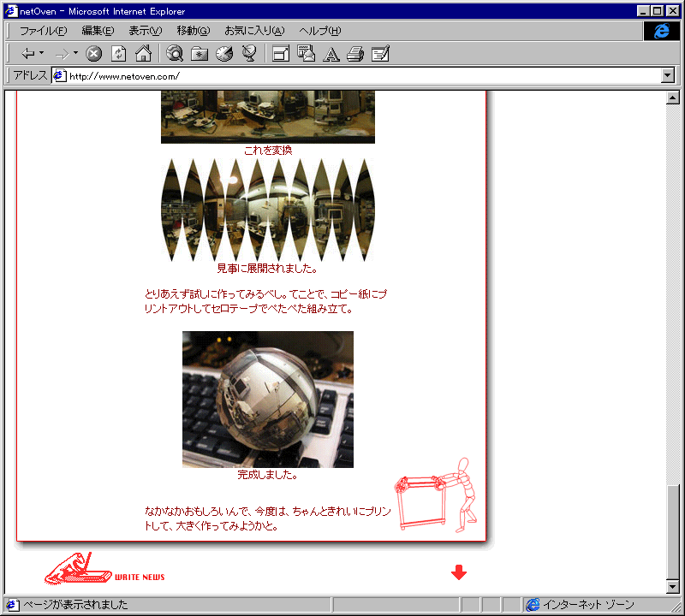Open the 編集(E) menu

(x=98, y=31)
